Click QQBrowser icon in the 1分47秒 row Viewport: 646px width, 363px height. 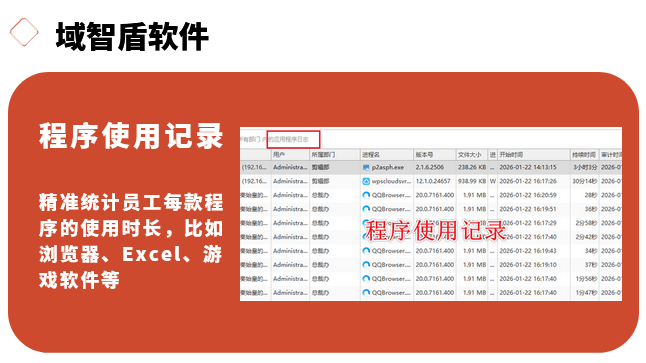(366, 293)
